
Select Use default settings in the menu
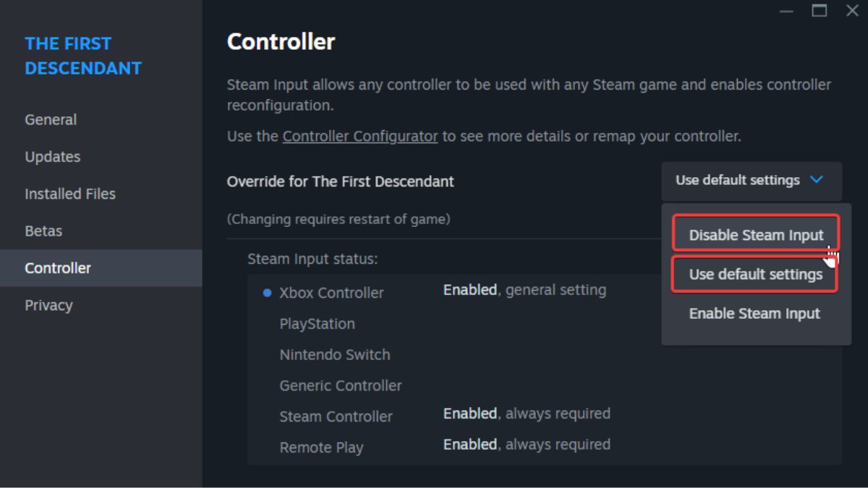coord(754,274)
